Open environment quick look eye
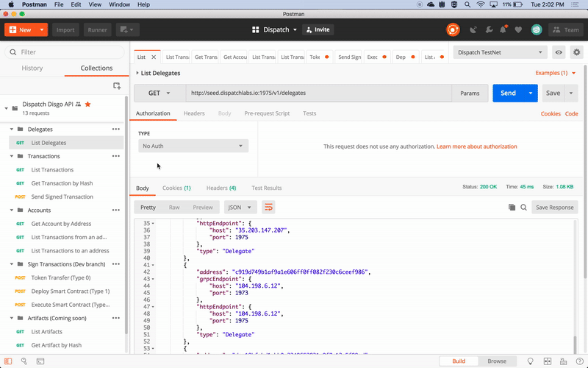588x368 pixels. pyautogui.click(x=559, y=52)
